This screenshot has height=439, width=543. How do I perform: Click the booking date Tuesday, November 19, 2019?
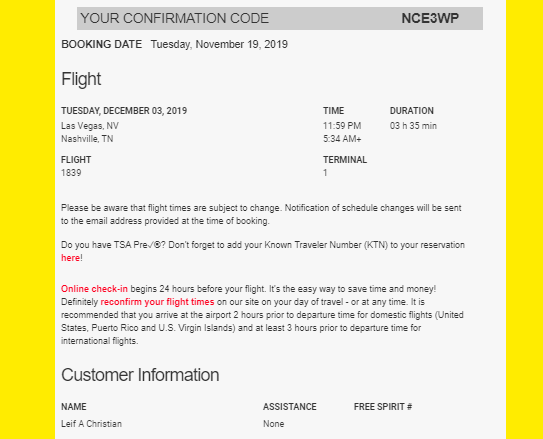pyautogui.click(x=219, y=44)
